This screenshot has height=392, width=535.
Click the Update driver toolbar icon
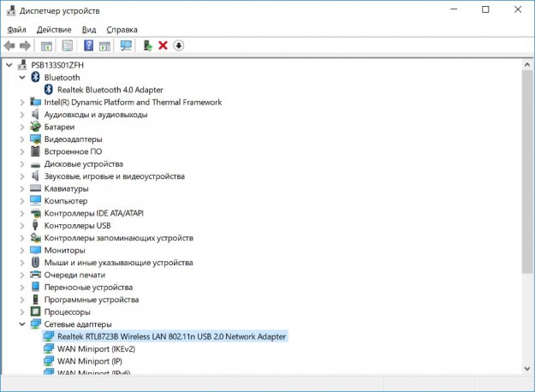click(148, 45)
